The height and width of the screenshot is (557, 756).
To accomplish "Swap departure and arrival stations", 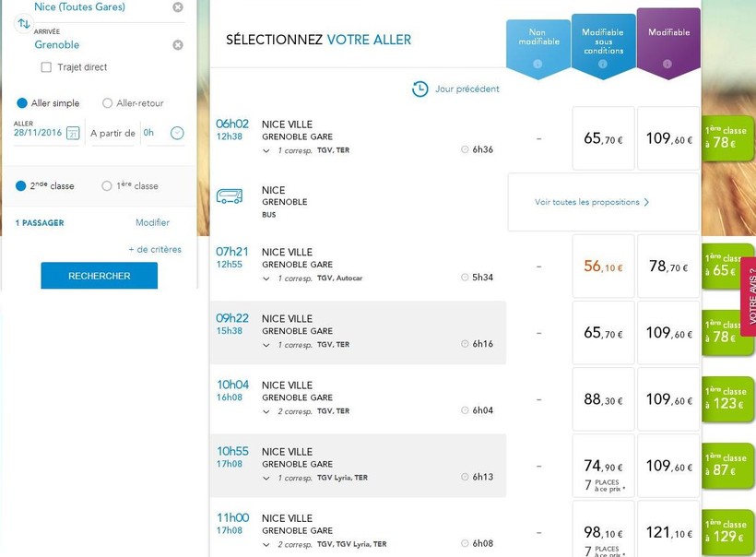I will [24, 24].
